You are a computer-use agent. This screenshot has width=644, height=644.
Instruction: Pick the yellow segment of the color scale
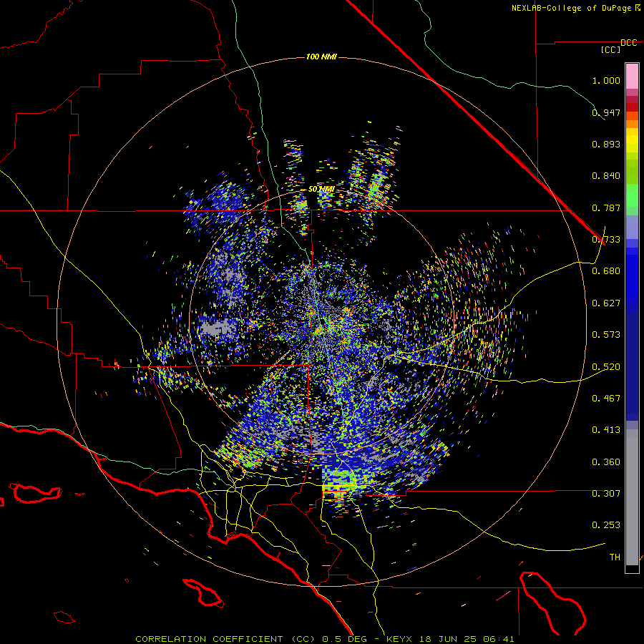click(x=632, y=140)
